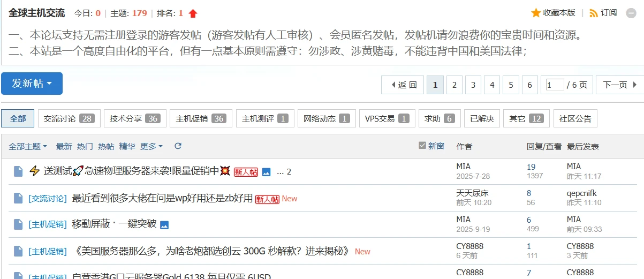
Task: Filter threads by 最新
Action: (x=64, y=146)
